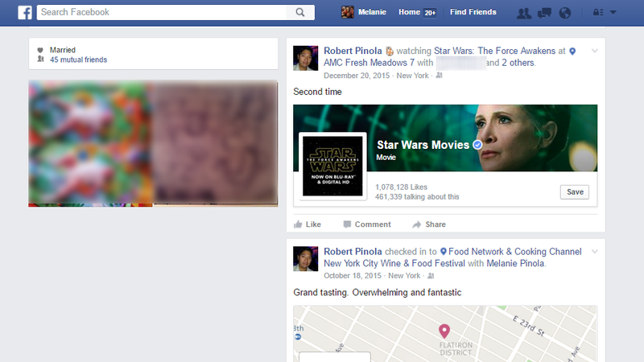Open the blurred colorful photo thumbnail
The height and width of the screenshot is (362, 644).
[90, 143]
